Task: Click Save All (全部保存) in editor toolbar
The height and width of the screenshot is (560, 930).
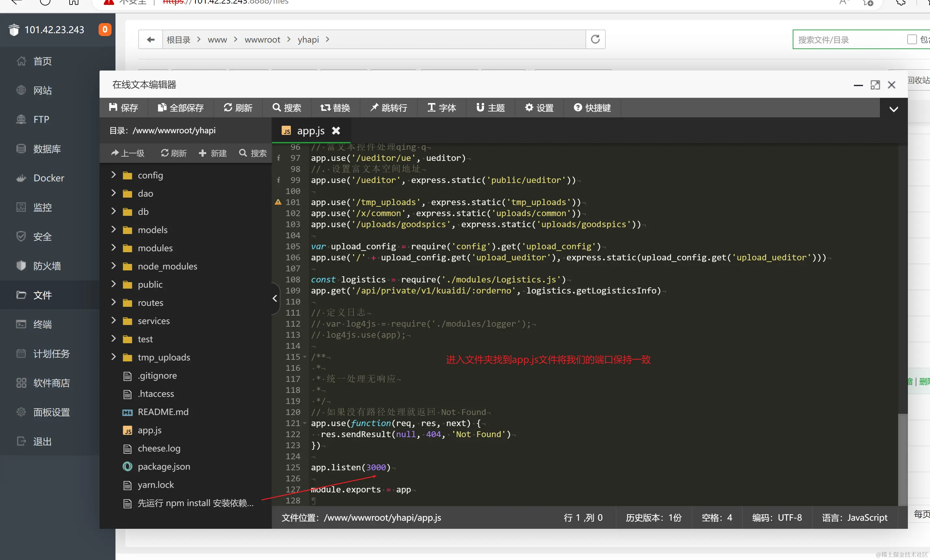Action: [x=181, y=108]
